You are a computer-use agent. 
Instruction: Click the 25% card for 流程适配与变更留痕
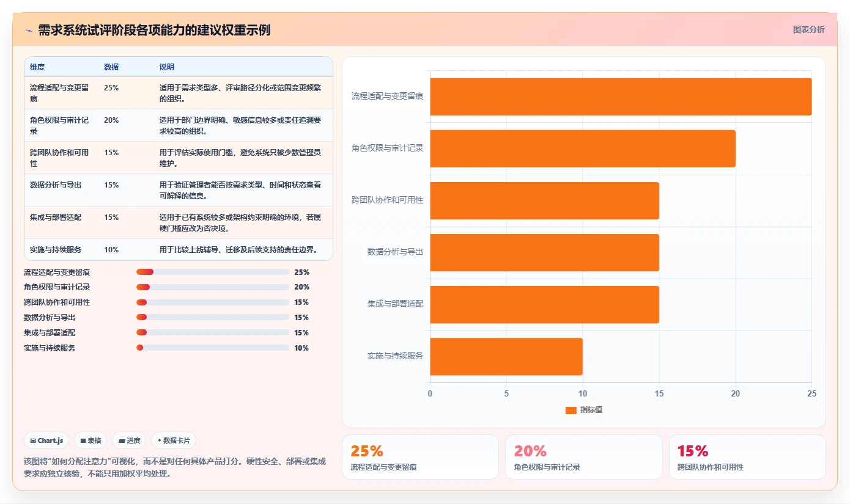coord(420,457)
